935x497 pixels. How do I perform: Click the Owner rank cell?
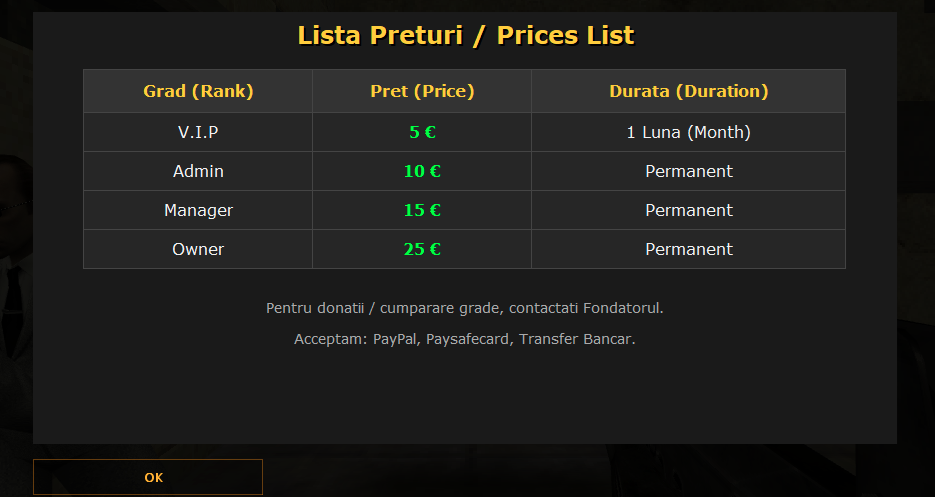198,249
